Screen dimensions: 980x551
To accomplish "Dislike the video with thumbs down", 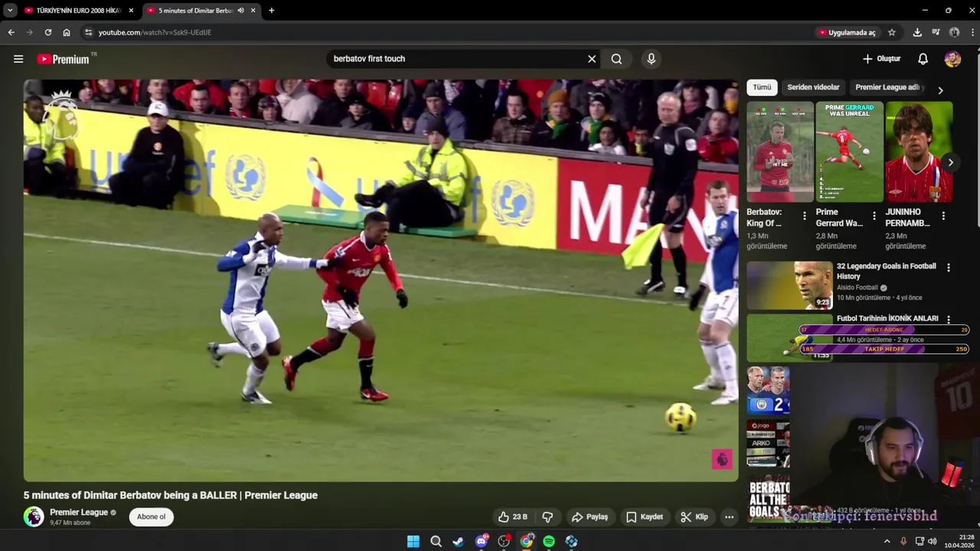I will tap(547, 517).
